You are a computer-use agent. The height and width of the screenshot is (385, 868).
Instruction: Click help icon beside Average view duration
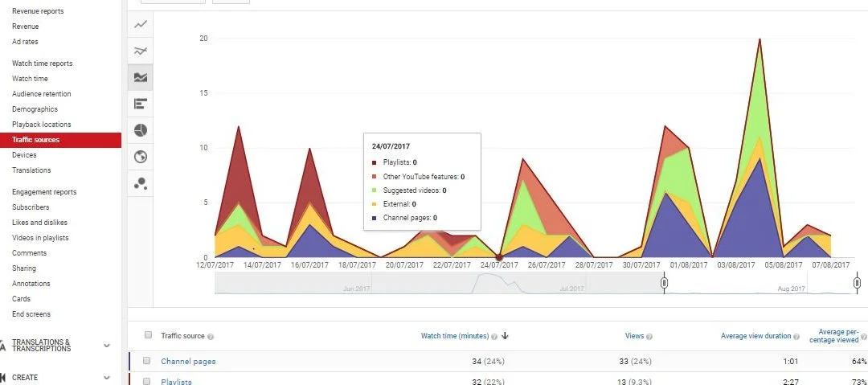point(796,336)
